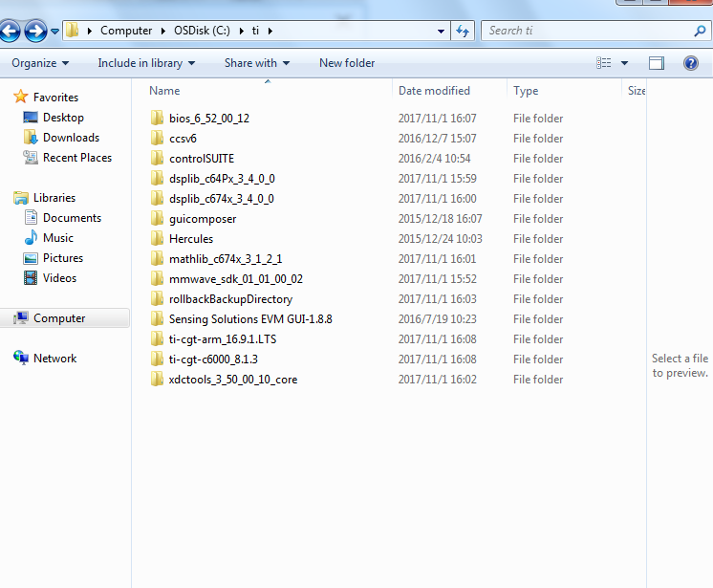This screenshot has height=588, width=713.
Task: Click the Videos film icon
Action: pyautogui.click(x=31, y=278)
